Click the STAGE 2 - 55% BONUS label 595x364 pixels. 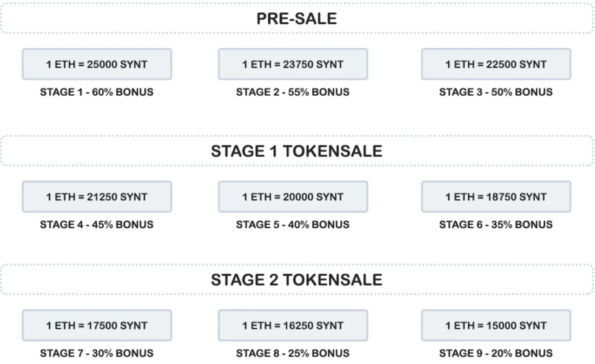(293, 92)
